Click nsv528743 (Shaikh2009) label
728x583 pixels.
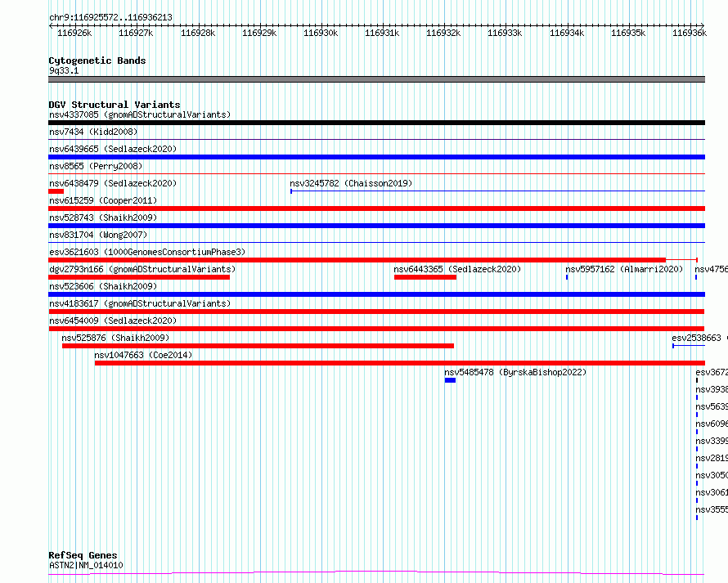[103, 218]
